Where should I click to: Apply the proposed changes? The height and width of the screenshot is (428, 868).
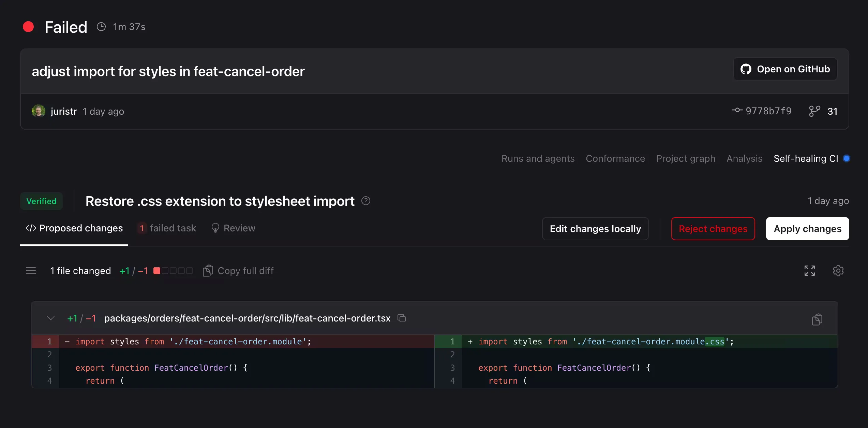807,229
